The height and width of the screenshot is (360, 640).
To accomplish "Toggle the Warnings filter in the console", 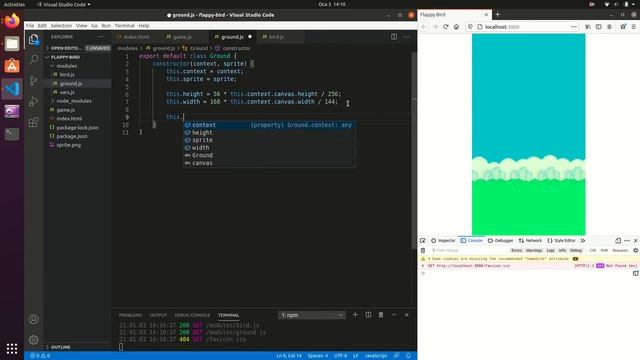I will click(x=534, y=250).
